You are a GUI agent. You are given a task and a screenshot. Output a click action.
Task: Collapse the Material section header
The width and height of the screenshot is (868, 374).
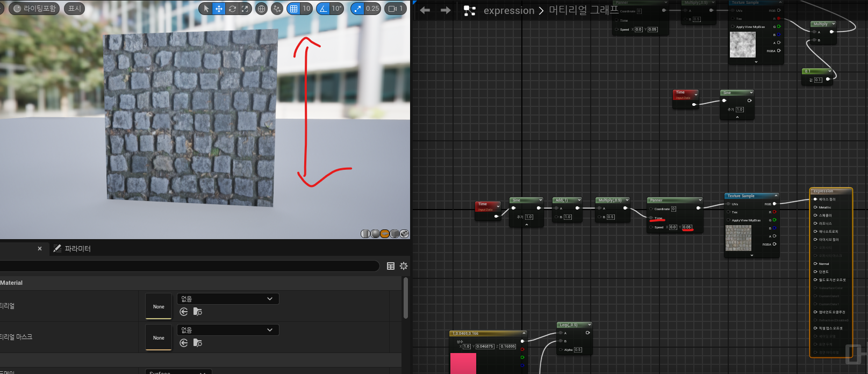click(200, 283)
